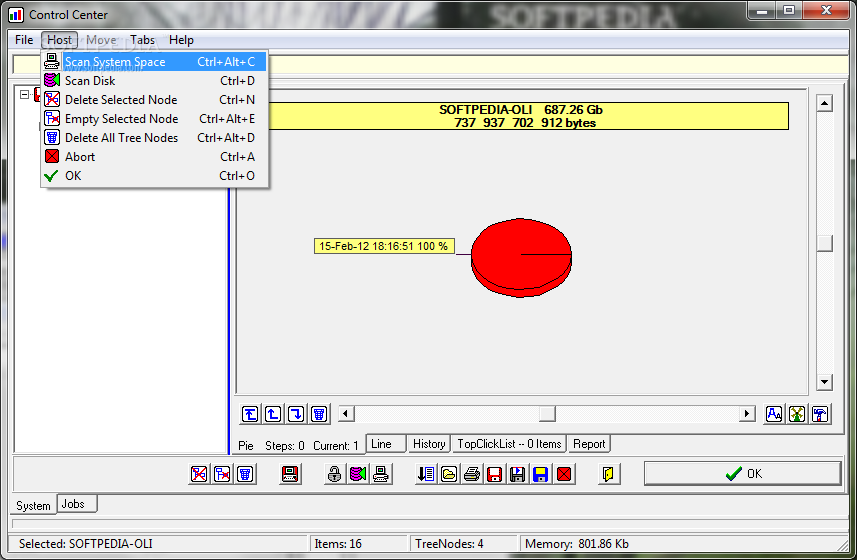Screen dimensions: 857x560
Task: Open the File menu
Action: pos(24,40)
